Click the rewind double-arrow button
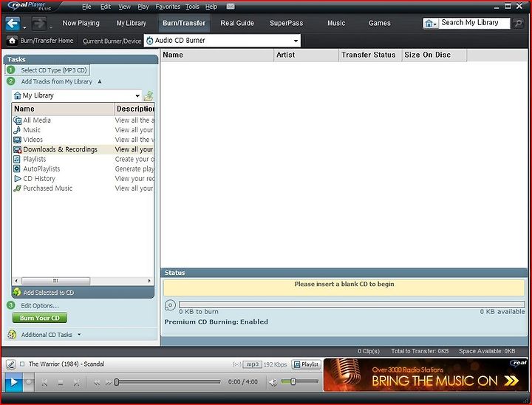This screenshot has width=532, height=405. (97, 383)
